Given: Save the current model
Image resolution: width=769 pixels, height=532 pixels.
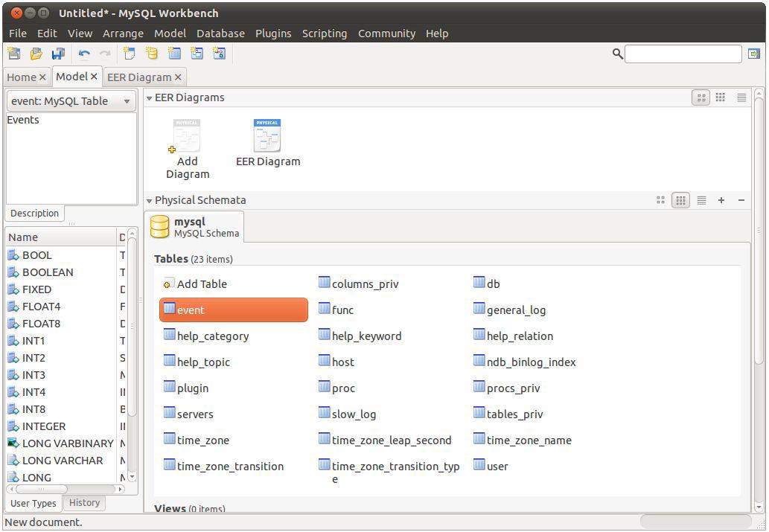Looking at the screenshot, I should click(57, 53).
